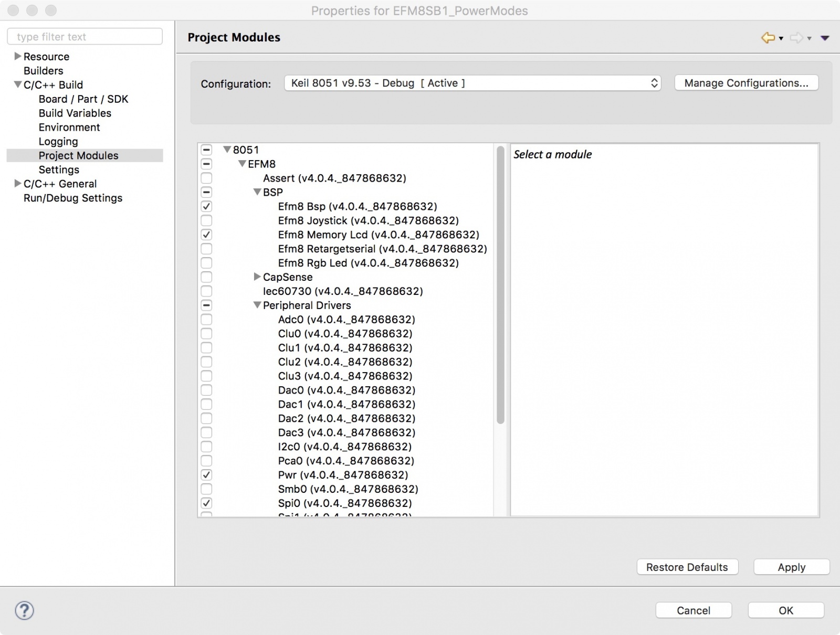This screenshot has height=635, width=840.
Task: Confirm with the OK button
Action: 786,610
